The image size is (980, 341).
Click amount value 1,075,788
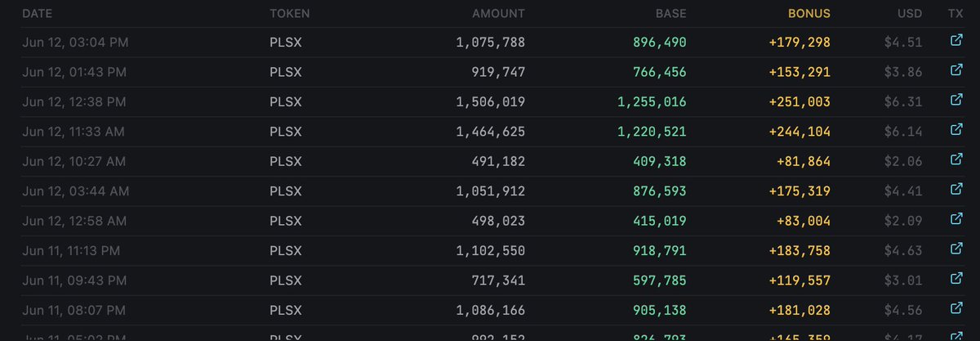[491, 43]
